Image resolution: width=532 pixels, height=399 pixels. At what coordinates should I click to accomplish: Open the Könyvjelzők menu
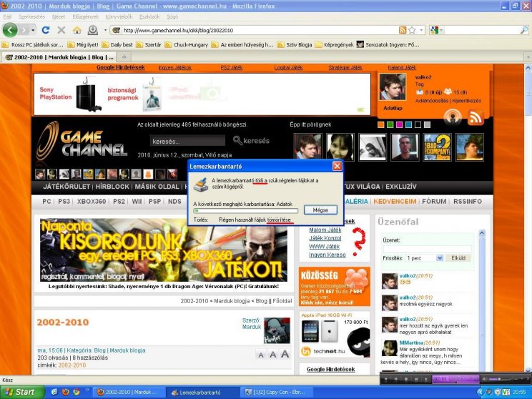(x=119, y=16)
